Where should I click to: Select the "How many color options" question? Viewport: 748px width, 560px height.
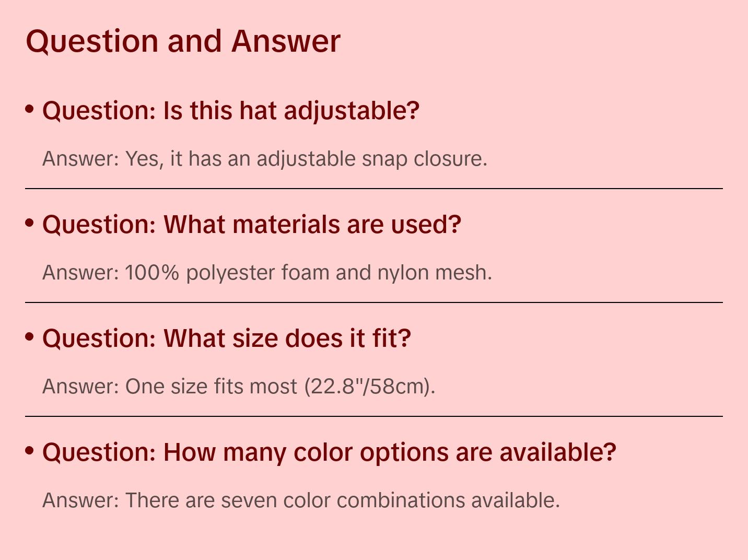pyautogui.click(x=329, y=452)
